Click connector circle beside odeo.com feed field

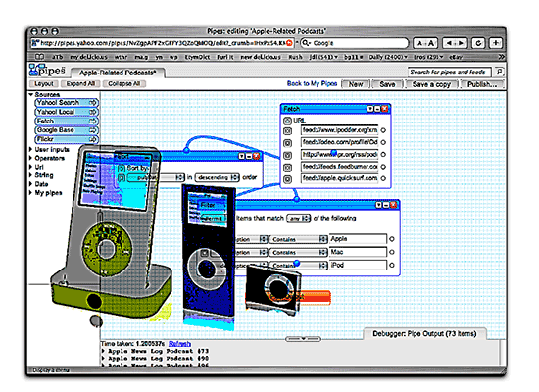tap(383, 142)
